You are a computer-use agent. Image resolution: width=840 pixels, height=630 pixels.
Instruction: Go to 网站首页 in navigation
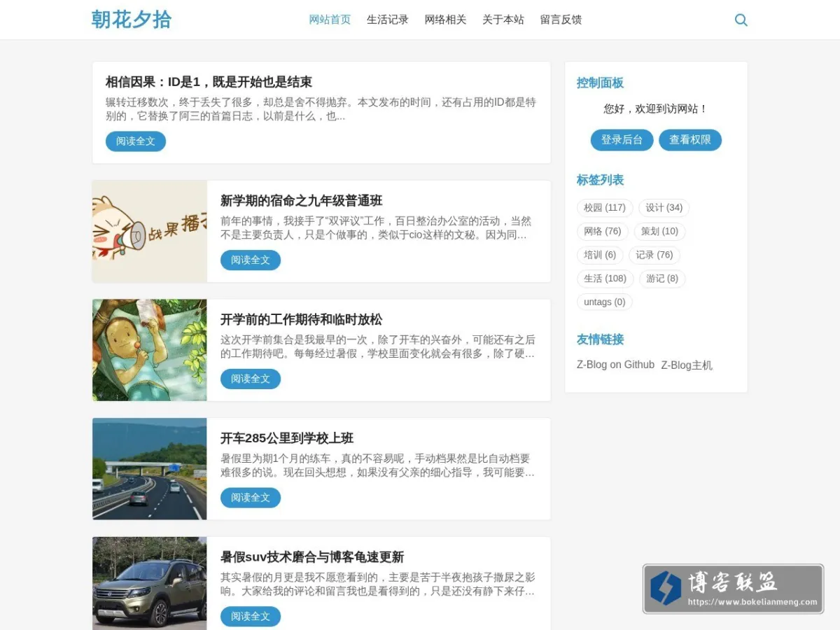coord(330,20)
